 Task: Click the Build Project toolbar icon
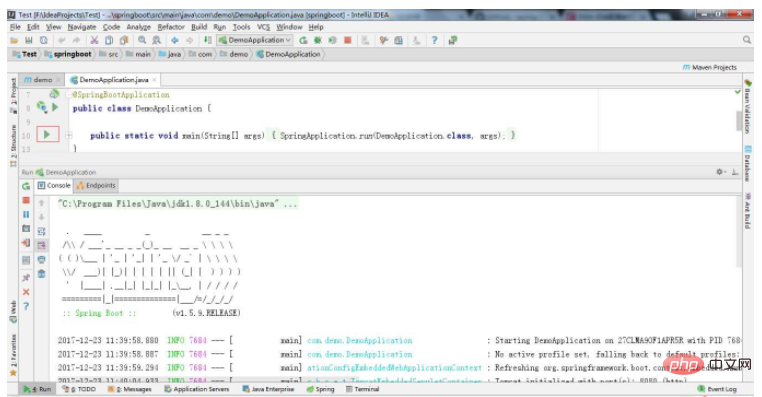point(208,40)
